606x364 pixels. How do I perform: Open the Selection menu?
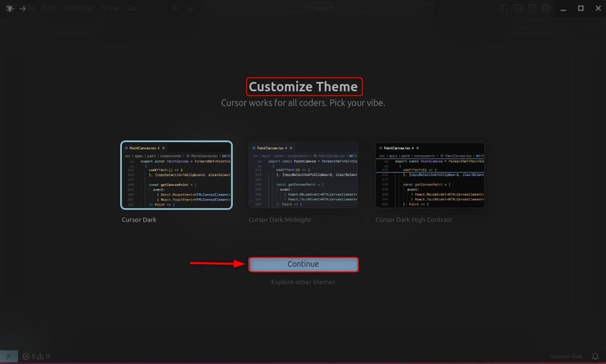tap(79, 8)
